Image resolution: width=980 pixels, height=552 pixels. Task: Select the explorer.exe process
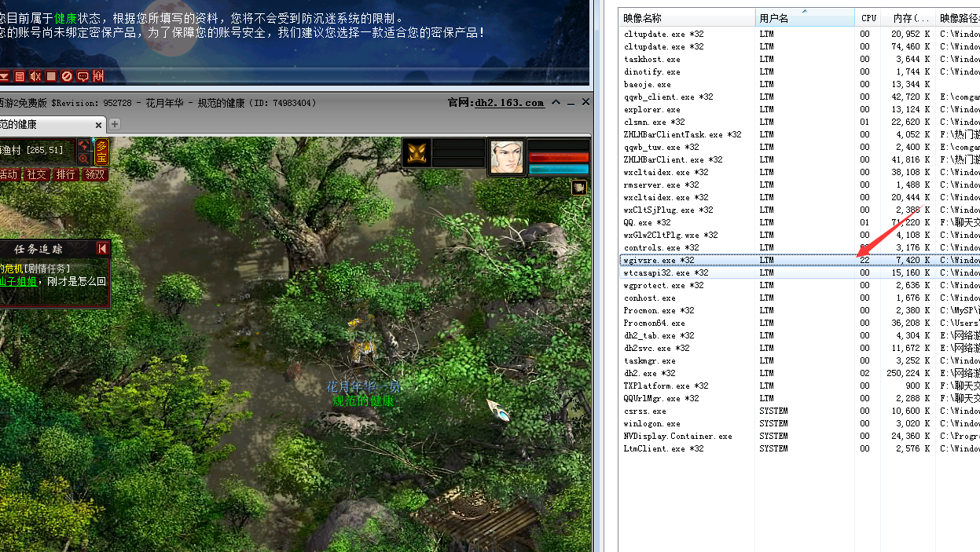[799, 109]
